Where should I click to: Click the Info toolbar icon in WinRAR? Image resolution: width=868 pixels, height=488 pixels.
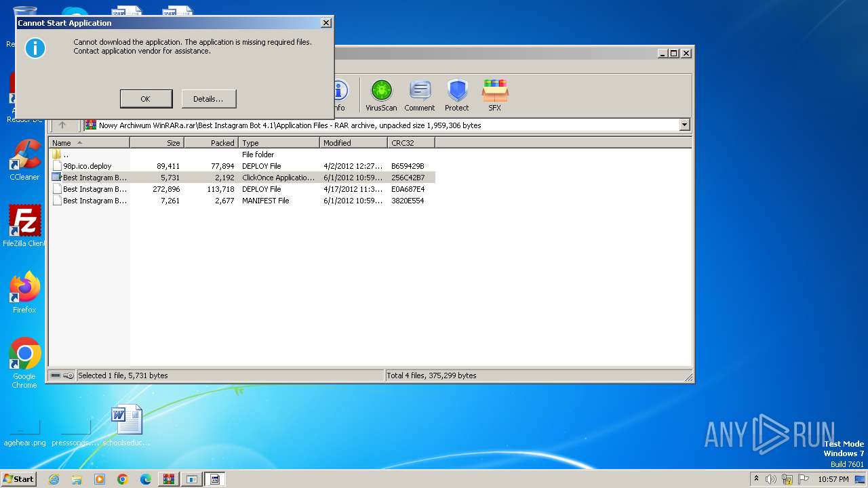[x=339, y=96]
